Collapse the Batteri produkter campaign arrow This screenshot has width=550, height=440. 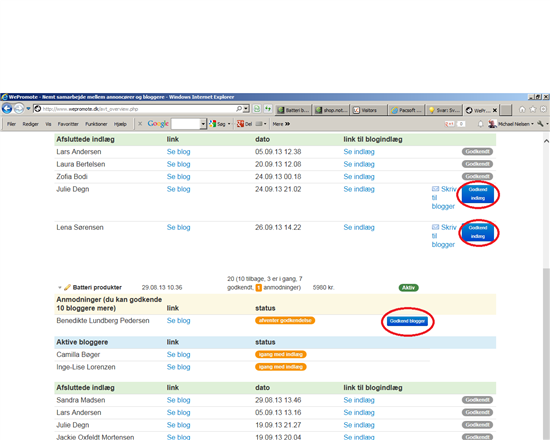click(60, 288)
